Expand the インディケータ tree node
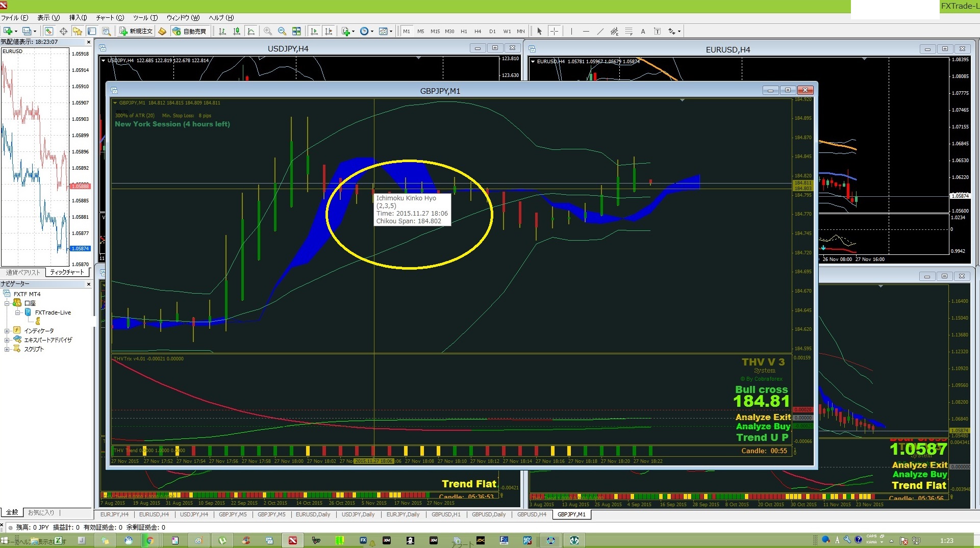 click(7, 331)
